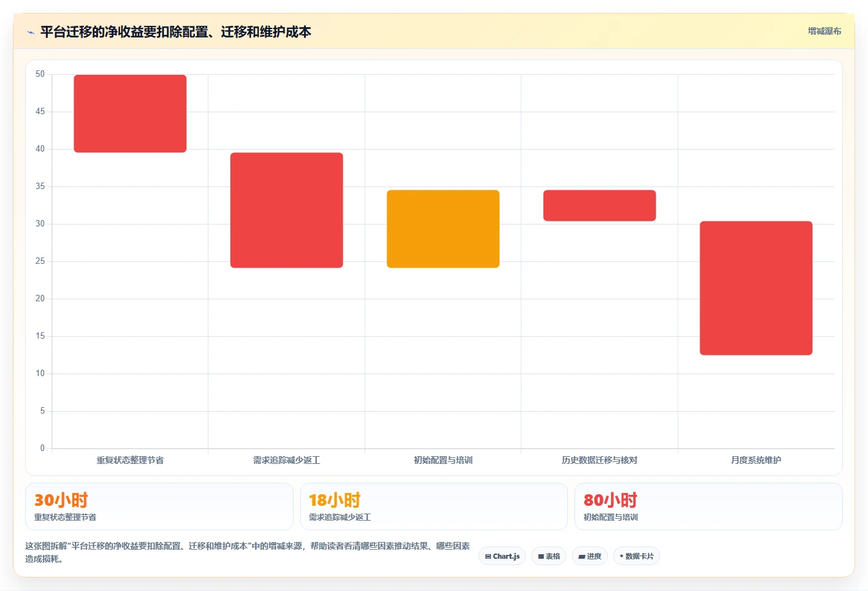Click the card title 平台迁移的净收益要扣除配置
Viewport: 868px width, 591px height.
click(x=176, y=32)
